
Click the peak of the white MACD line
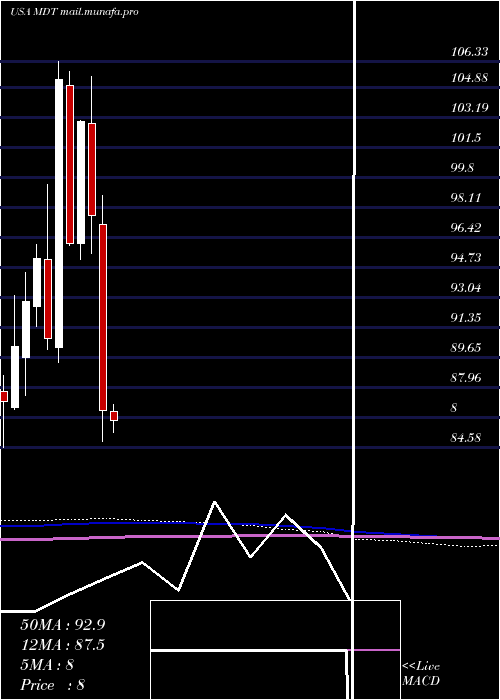tap(215, 502)
